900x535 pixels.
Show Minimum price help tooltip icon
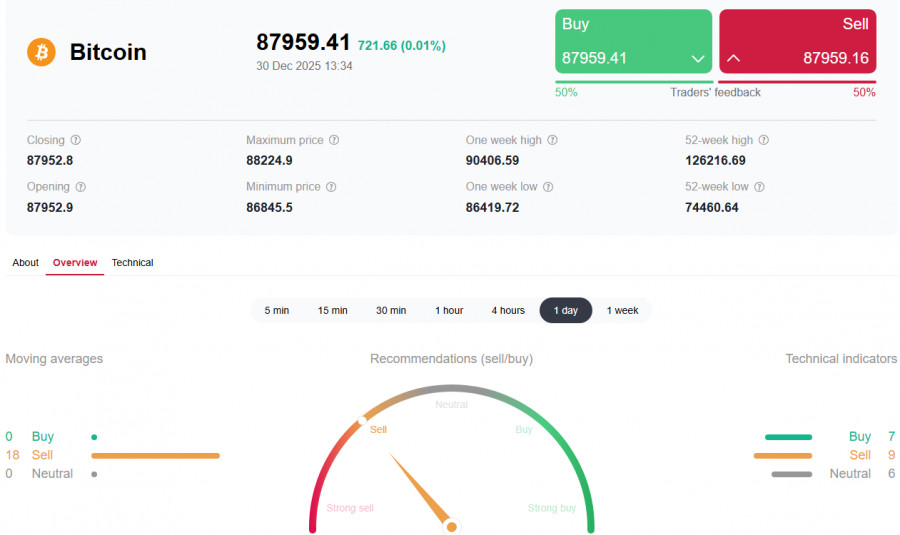(331, 187)
